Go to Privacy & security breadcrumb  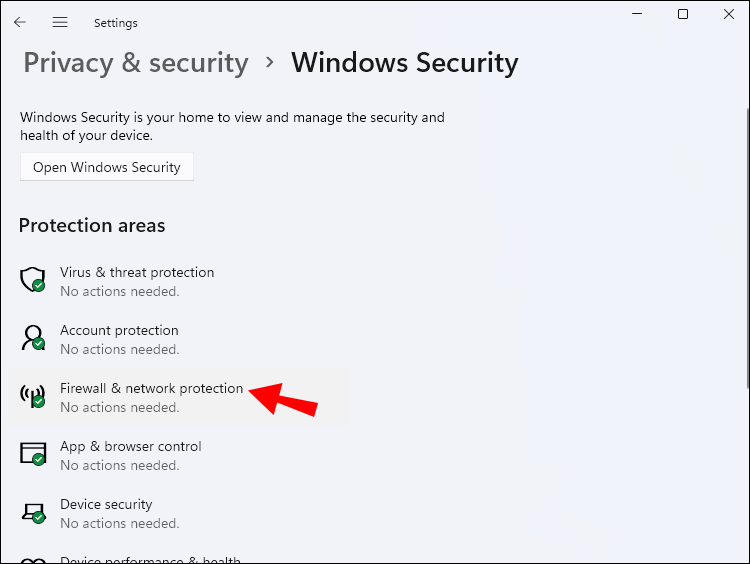point(135,63)
